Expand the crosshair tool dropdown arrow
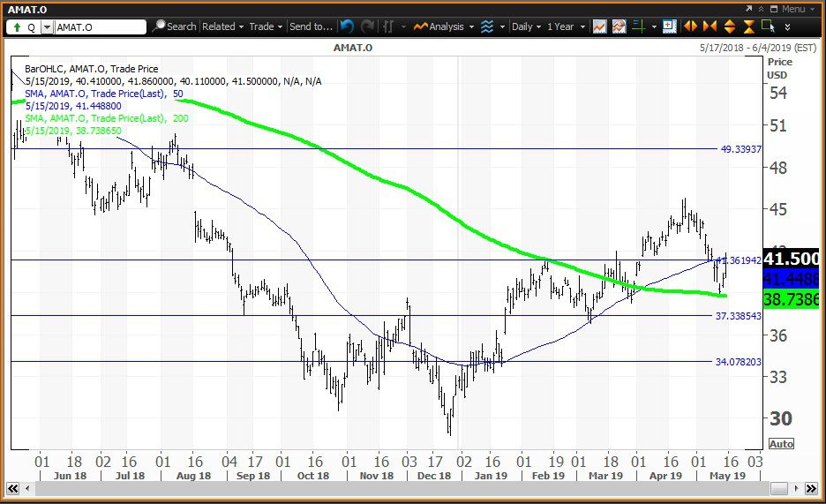 point(654,26)
